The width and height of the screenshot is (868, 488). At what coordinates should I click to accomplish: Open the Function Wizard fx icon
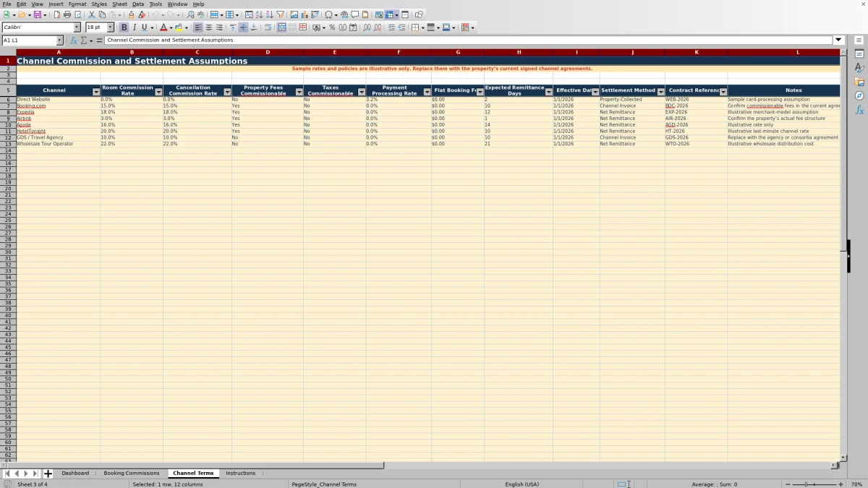[x=74, y=40]
